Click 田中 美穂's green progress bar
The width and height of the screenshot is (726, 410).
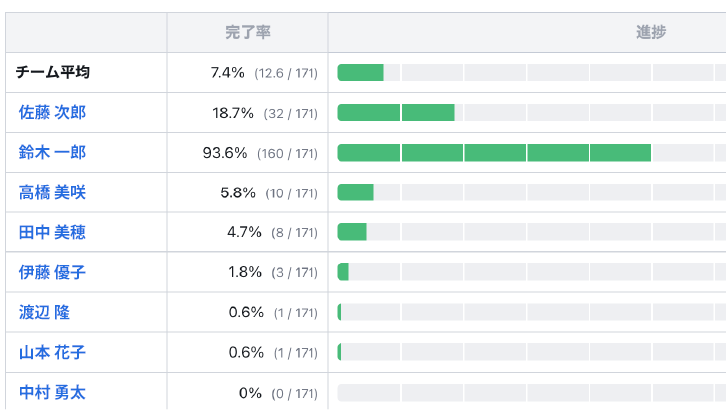coord(352,233)
